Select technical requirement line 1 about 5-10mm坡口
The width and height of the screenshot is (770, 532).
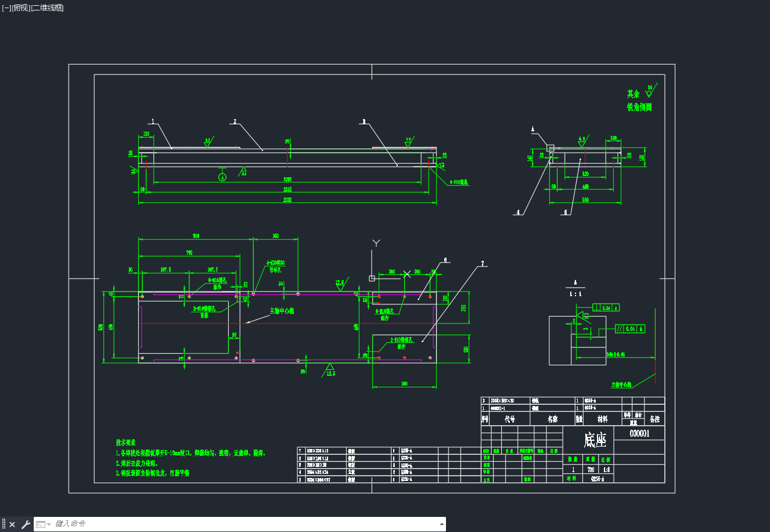click(x=190, y=453)
